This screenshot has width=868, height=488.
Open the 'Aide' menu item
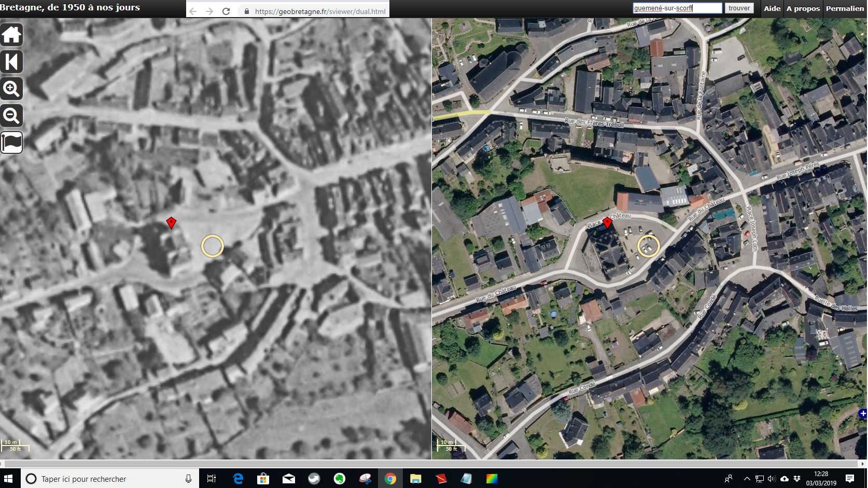click(772, 8)
